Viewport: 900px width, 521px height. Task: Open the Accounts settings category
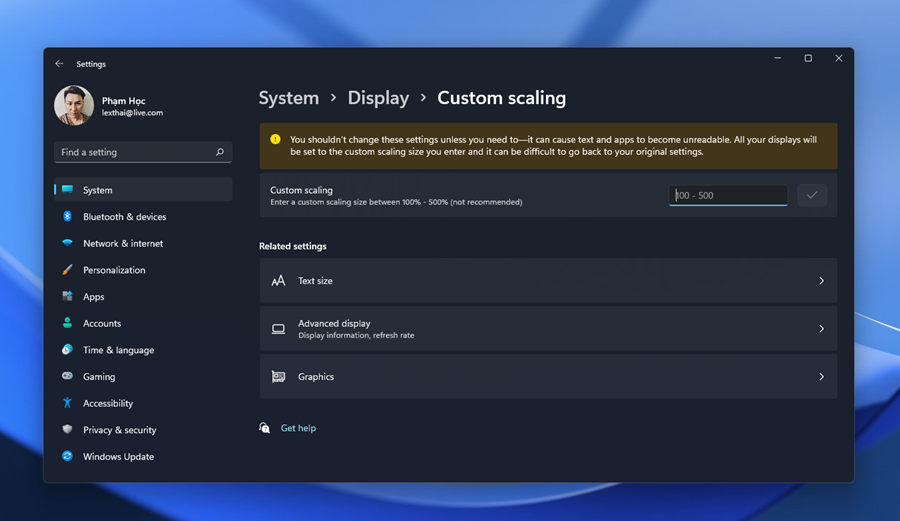pyautogui.click(x=143, y=323)
